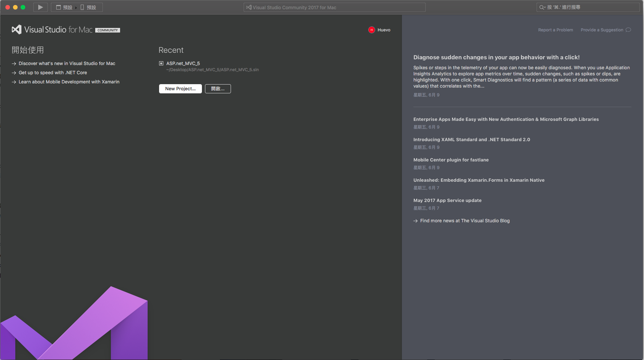Image resolution: width=644 pixels, height=360 pixels.
Task: Click the Huevo account avatar icon
Action: (371, 30)
